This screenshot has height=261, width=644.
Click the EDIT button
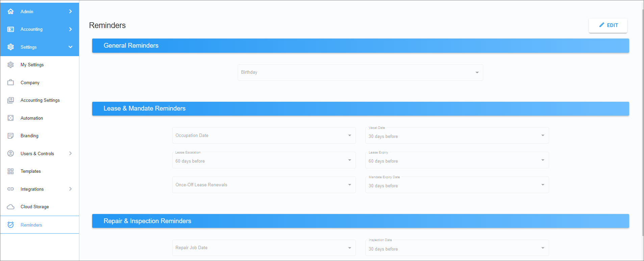point(608,25)
